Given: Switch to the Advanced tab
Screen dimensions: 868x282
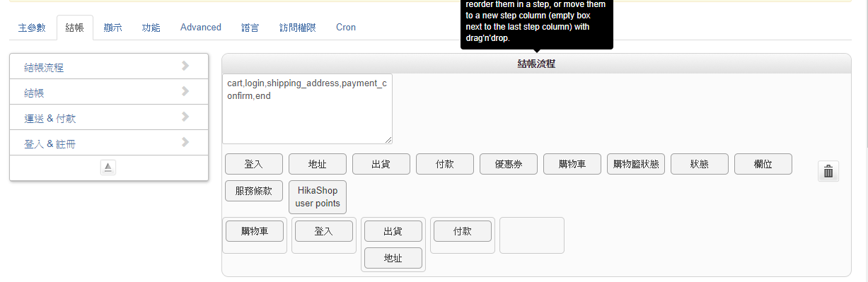Looking at the screenshot, I should (x=201, y=28).
